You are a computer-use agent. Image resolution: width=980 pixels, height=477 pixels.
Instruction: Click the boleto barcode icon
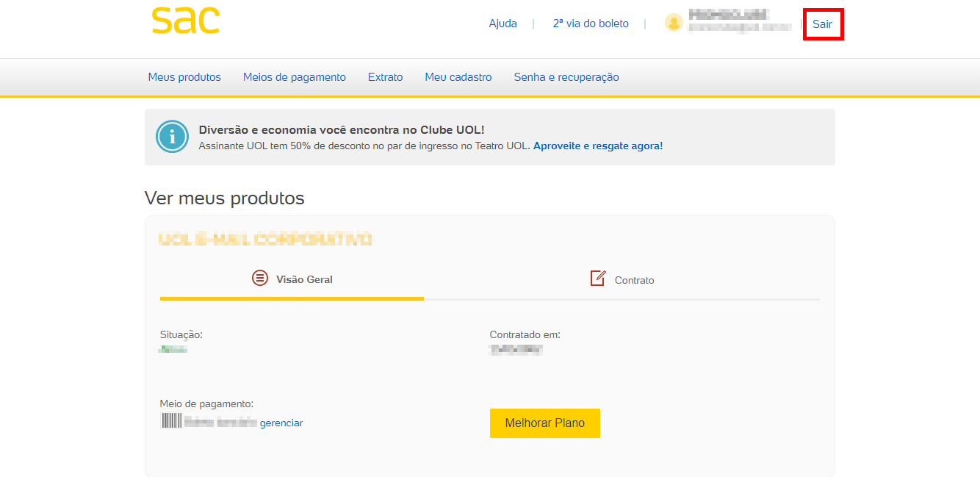(x=170, y=421)
